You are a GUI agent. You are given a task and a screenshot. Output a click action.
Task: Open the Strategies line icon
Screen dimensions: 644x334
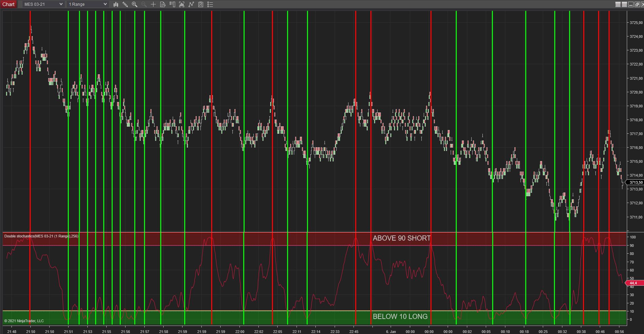pos(191,4)
